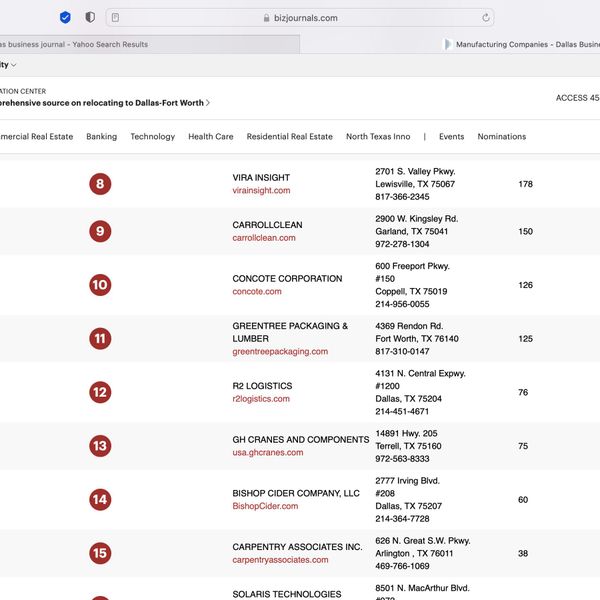Show Reader view from address bar icon

(x=116, y=17)
